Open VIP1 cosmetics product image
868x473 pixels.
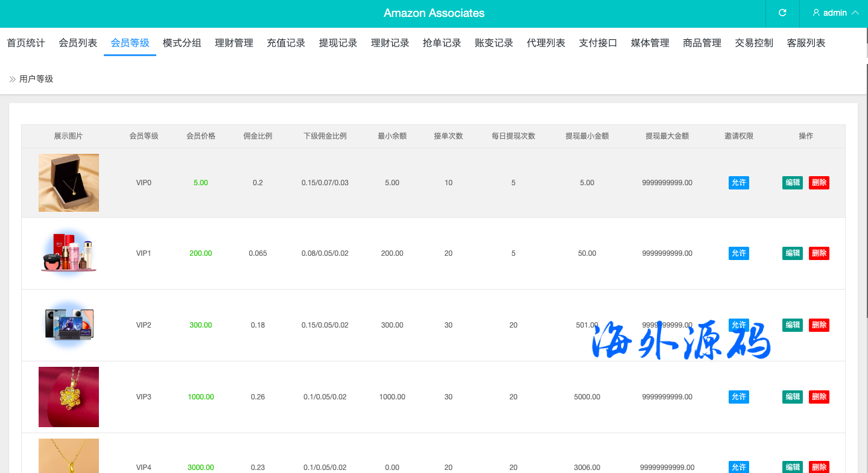click(x=69, y=253)
